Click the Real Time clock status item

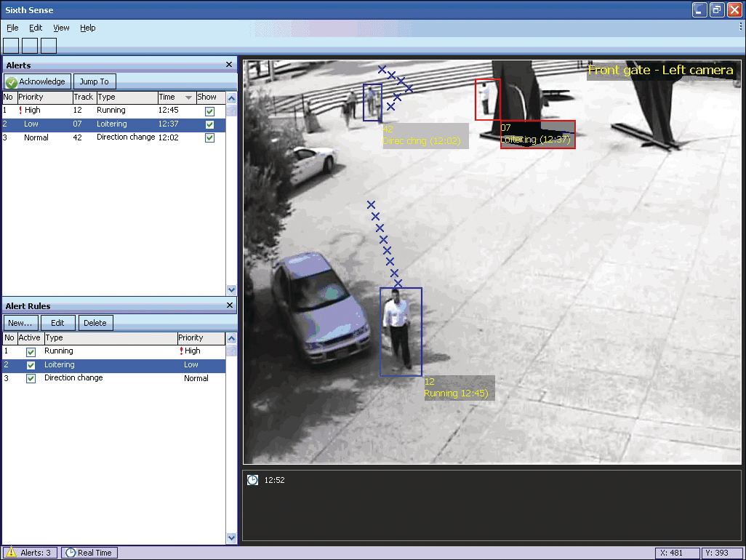tap(89, 553)
